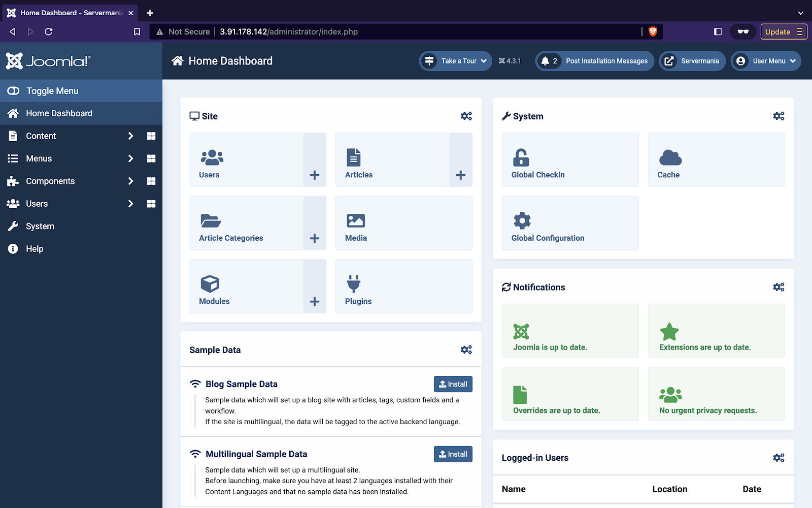Viewport: 812px width, 508px height.
Task: Expand the Components sidebar chevron
Action: point(130,181)
